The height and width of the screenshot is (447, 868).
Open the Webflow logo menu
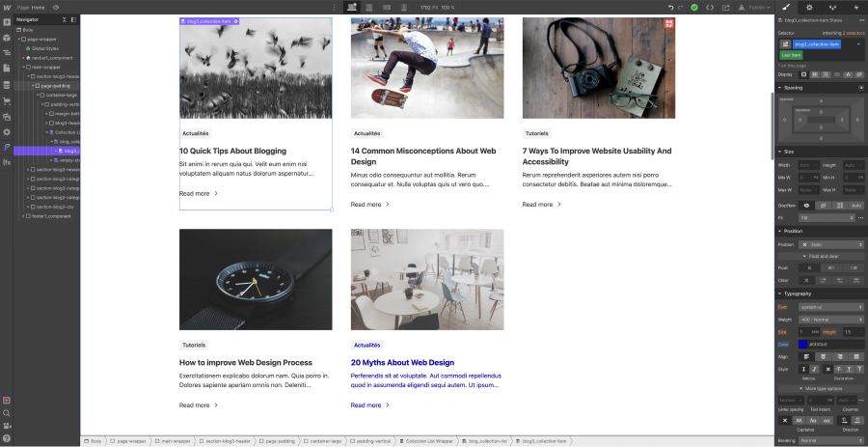tap(6, 7)
